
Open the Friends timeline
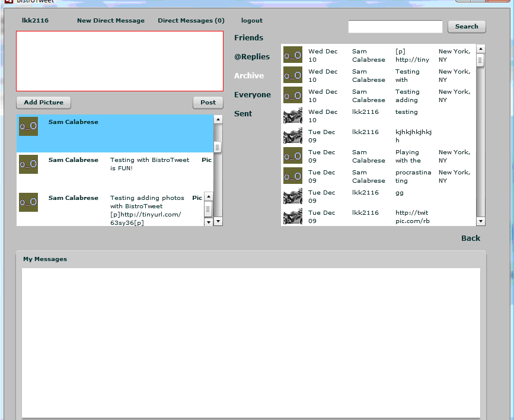tap(248, 38)
